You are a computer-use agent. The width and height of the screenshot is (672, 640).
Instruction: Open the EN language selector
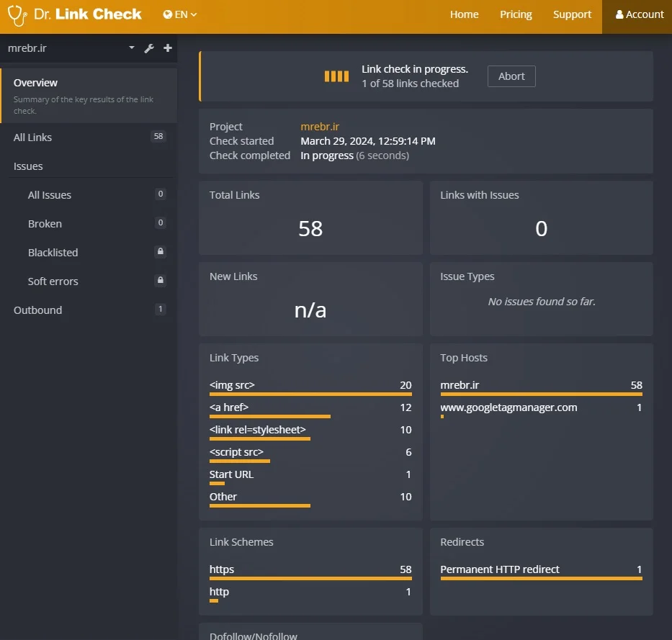pos(180,14)
